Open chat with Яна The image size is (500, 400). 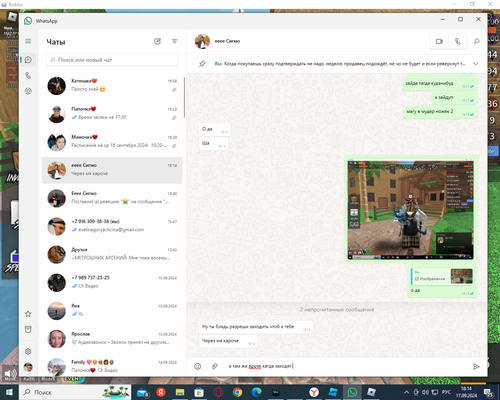[x=112, y=310]
